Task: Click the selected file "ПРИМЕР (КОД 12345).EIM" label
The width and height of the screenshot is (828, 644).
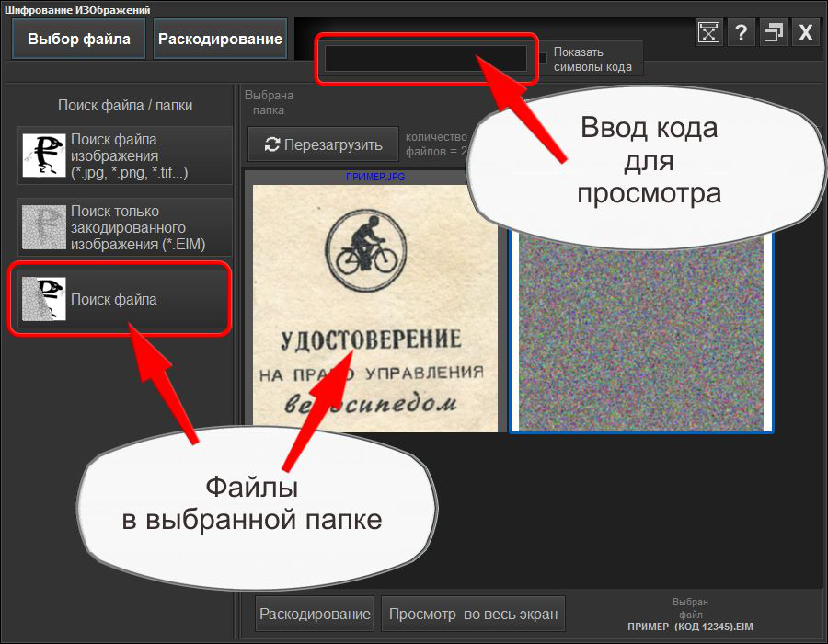Action: pos(691,626)
